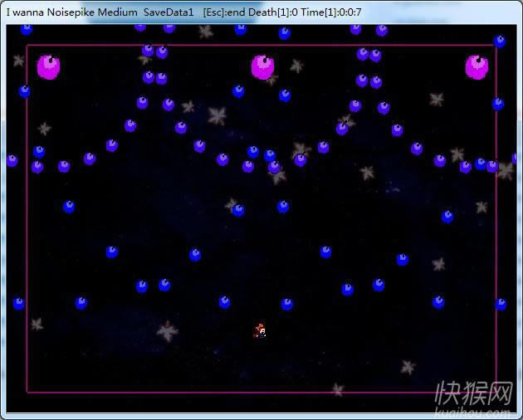The height and width of the screenshot is (420, 523).
Task: Click the "I wanna Noisepike Medium" window title
Action: (x=71, y=12)
